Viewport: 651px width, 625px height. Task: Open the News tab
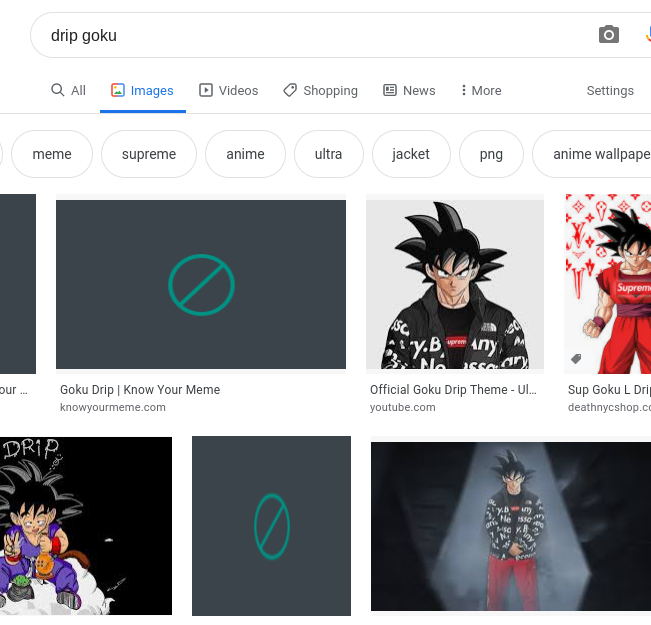(x=409, y=90)
